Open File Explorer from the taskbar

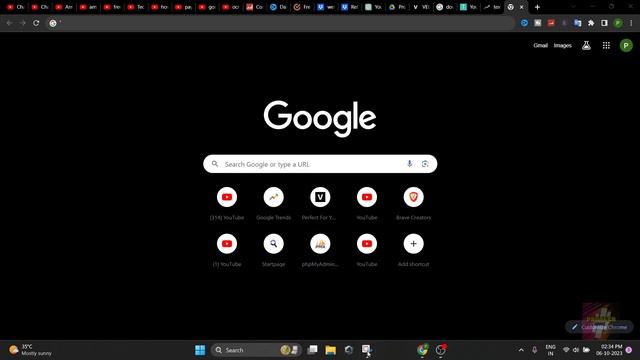pos(331,350)
